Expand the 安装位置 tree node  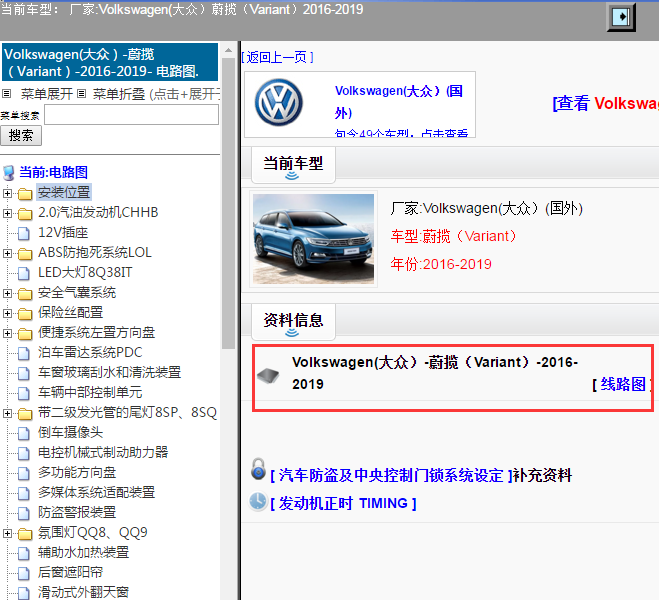point(7,193)
